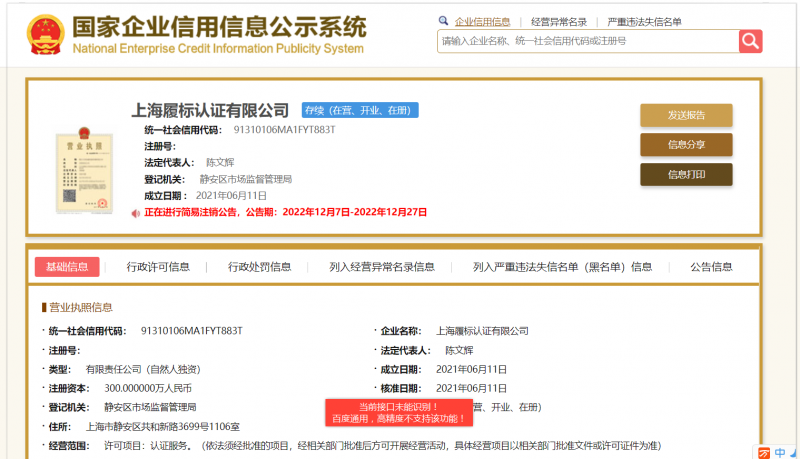This screenshot has height=459, width=800.
Task: Select the 严重违法失信名单 search category
Action: pyautogui.click(x=644, y=22)
